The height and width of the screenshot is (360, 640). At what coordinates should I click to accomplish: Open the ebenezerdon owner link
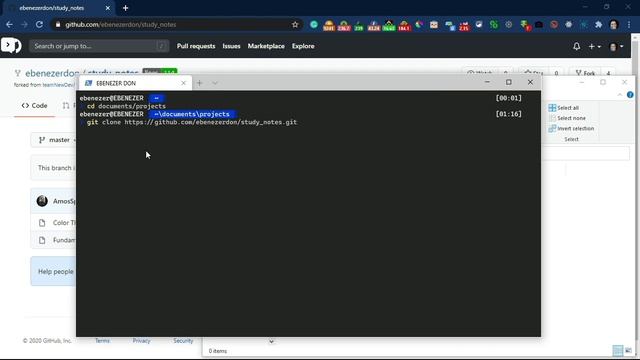pos(51,73)
